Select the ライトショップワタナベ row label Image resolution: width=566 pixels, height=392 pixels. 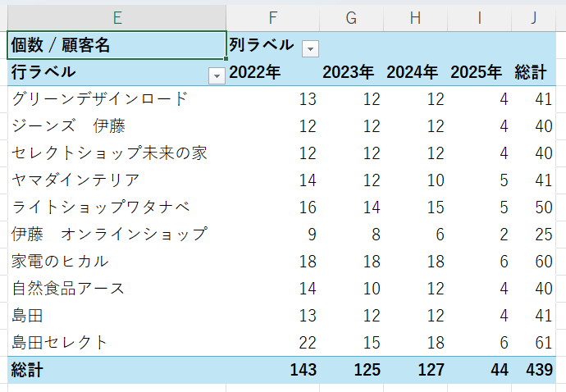pos(100,207)
